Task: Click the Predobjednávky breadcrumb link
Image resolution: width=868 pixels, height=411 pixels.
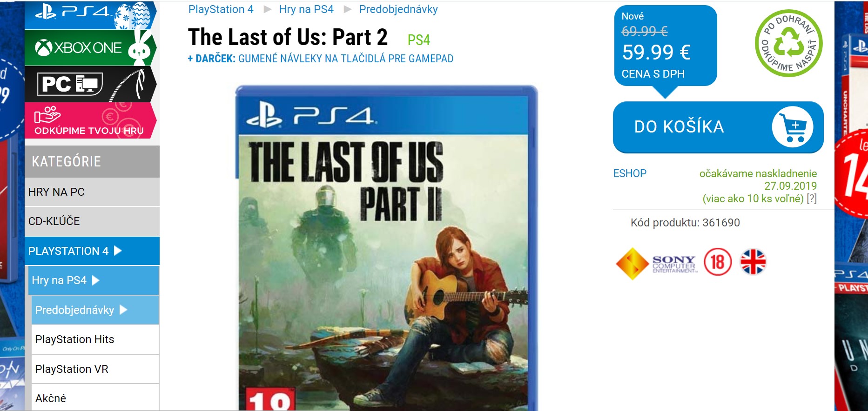Action: click(x=398, y=9)
